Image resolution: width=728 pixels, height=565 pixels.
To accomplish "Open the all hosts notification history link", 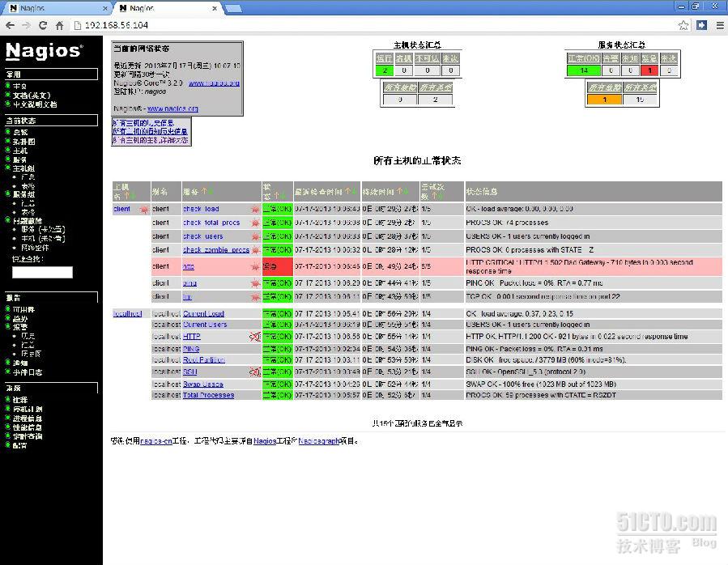I will [151, 131].
